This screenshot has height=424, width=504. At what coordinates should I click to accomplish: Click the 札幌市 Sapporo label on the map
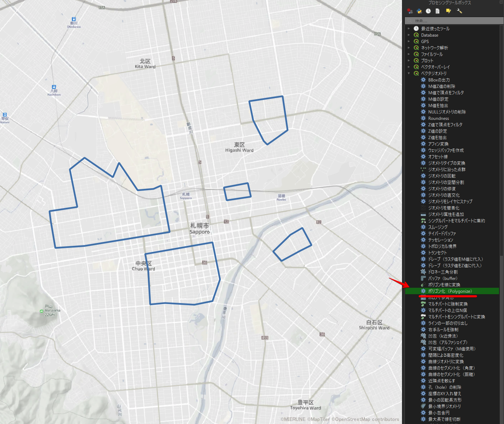199,228
